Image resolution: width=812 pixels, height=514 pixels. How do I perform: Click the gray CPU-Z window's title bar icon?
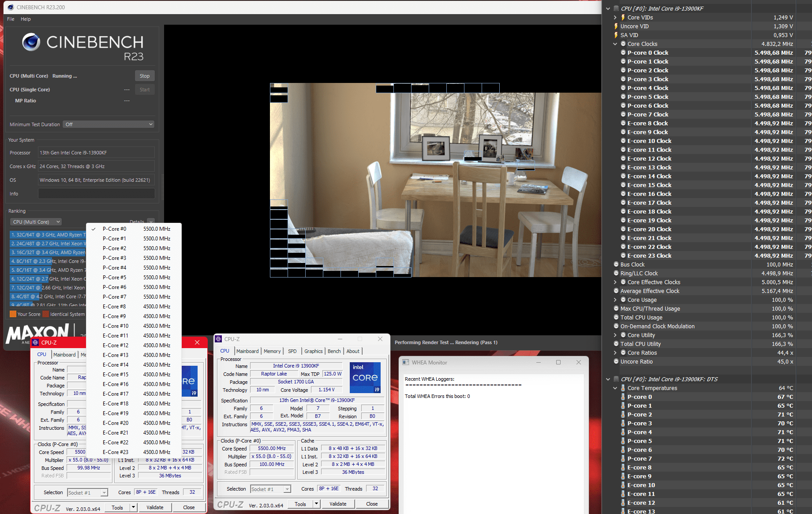pyautogui.click(x=218, y=339)
